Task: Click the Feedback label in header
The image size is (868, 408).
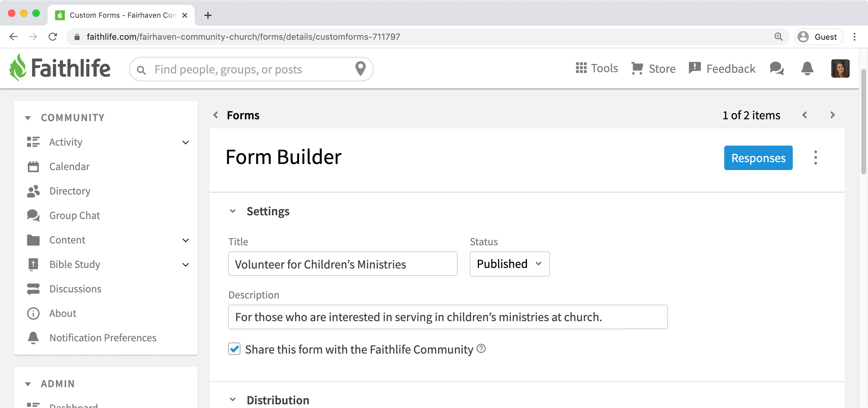Action: tap(731, 69)
